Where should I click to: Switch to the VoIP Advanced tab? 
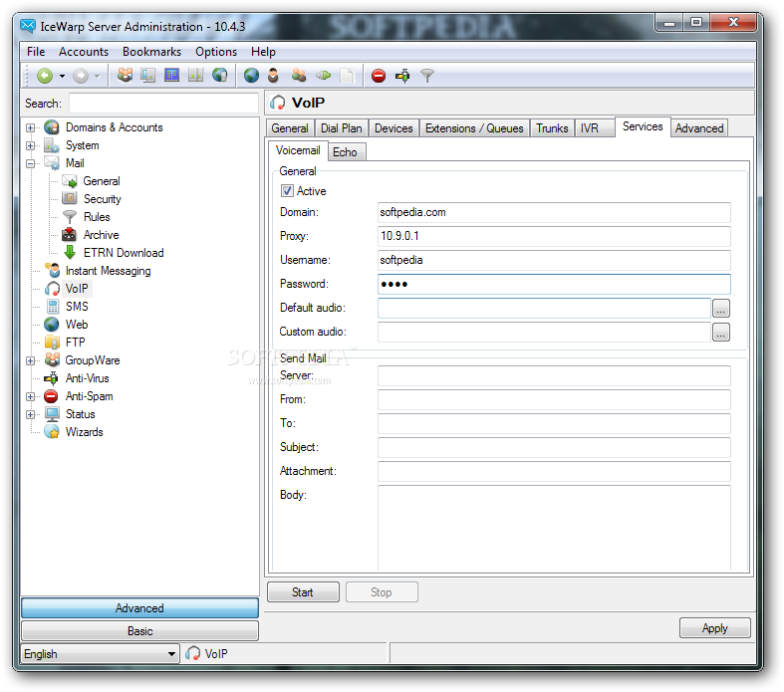[699, 128]
